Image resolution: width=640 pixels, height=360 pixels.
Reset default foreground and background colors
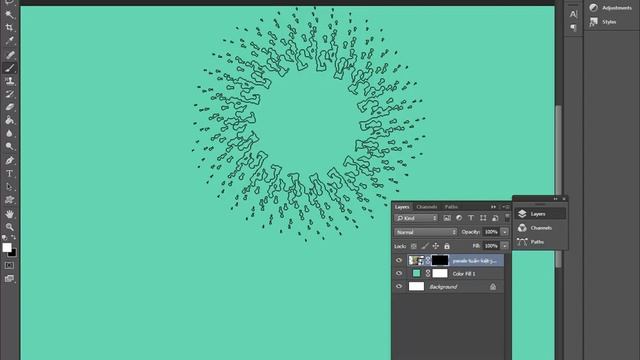(4, 237)
